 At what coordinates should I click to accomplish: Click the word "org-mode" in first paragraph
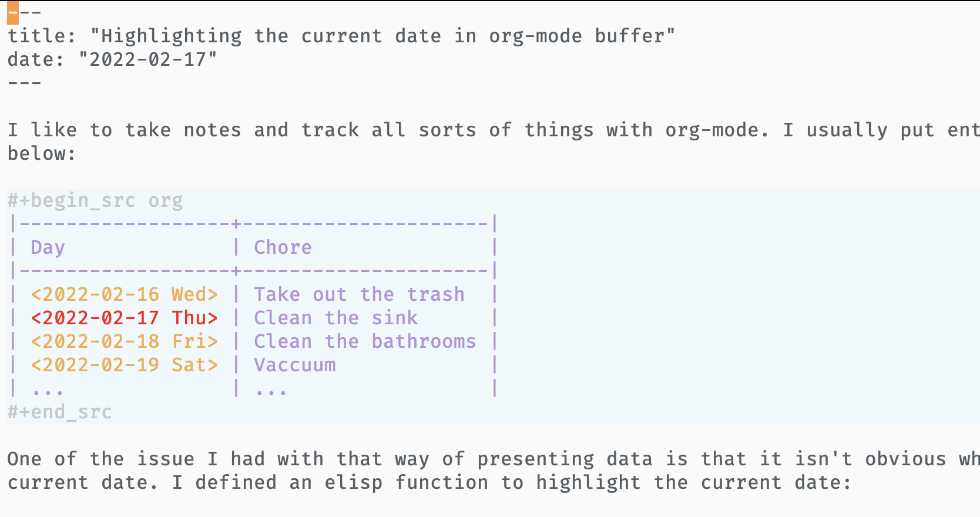[711, 130]
